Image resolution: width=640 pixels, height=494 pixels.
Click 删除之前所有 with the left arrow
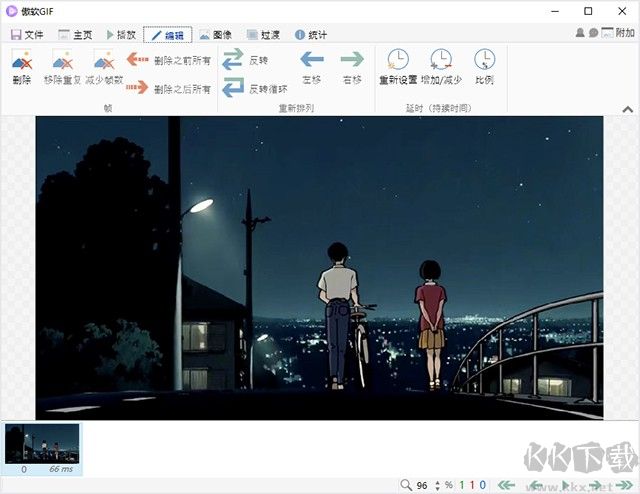[x=169, y=60]
